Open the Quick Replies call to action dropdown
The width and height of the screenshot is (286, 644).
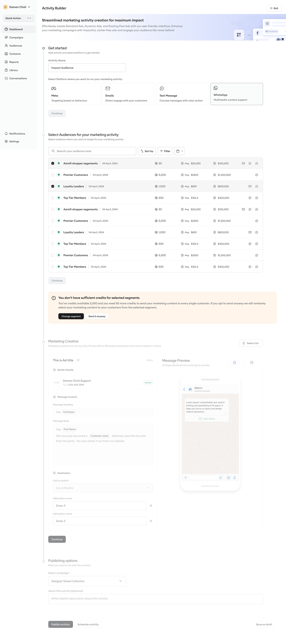point(103,488)
